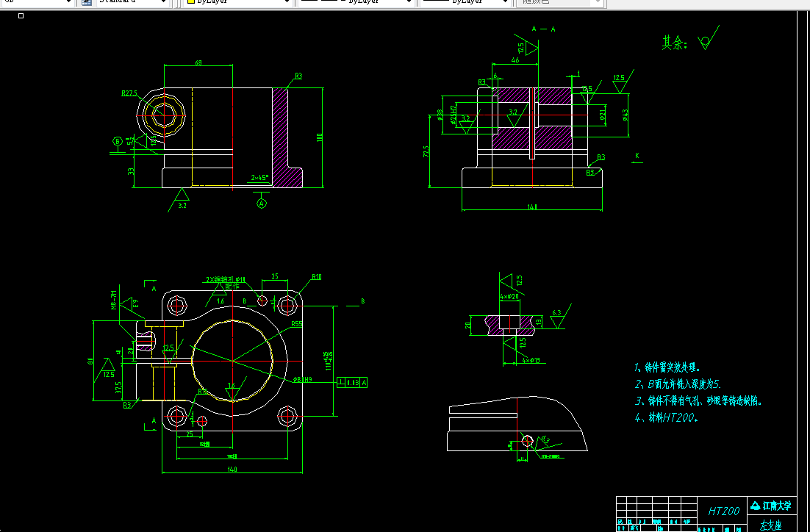Select the 4×φ20 counterbore dimension
The height and width of the screenshot is (532, 810).
[509, 296]
